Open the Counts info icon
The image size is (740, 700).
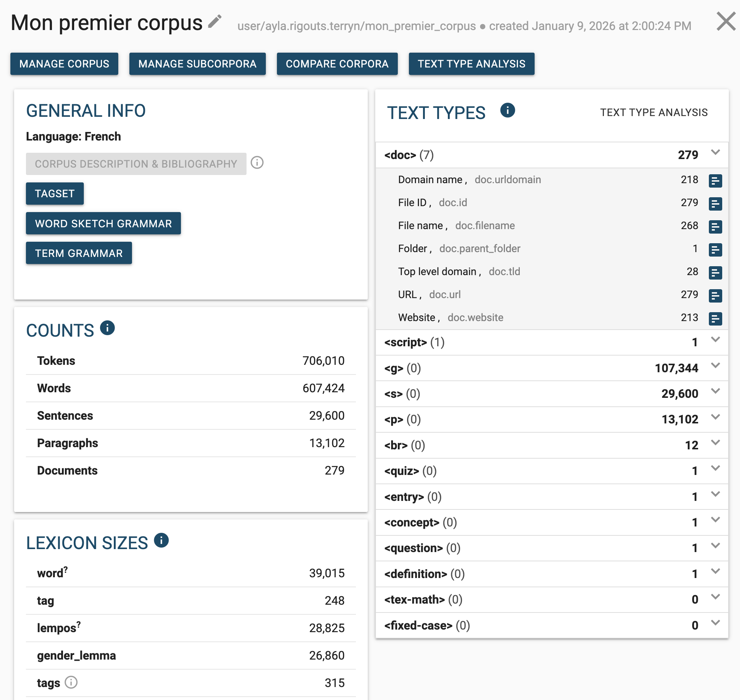click(108, 328)
